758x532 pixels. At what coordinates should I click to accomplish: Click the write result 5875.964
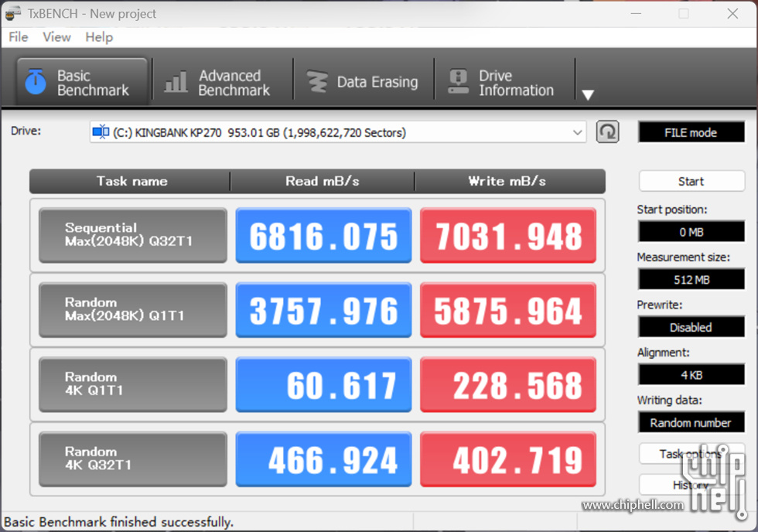[508, 310]
